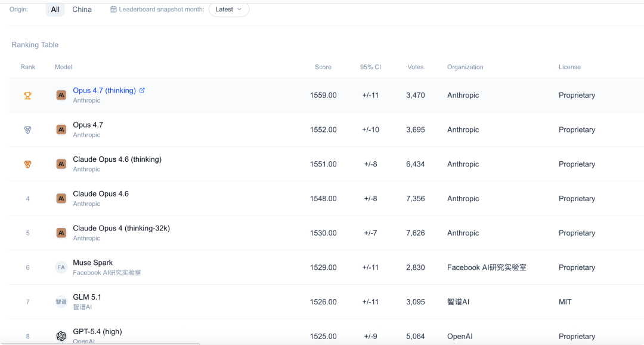Click the Anthropic logo in the rank 4 row

tap(61, 199)
